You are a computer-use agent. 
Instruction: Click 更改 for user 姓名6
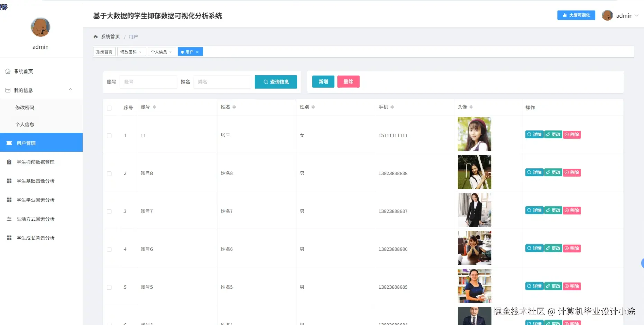click(553, 248)
